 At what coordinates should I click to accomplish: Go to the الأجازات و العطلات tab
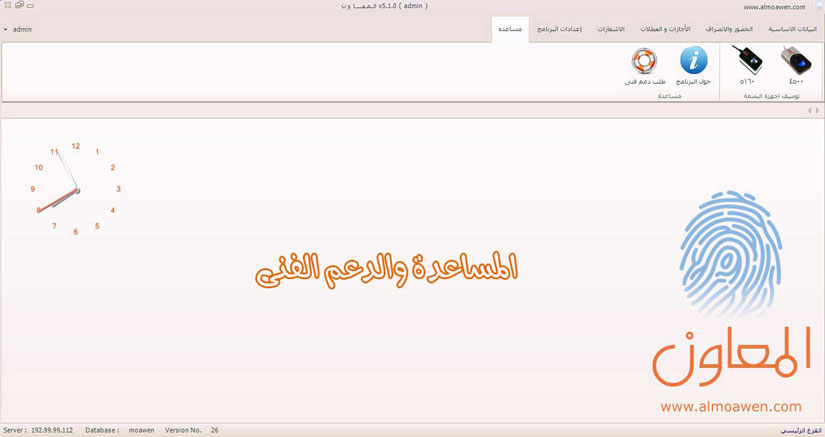[665, 29]
